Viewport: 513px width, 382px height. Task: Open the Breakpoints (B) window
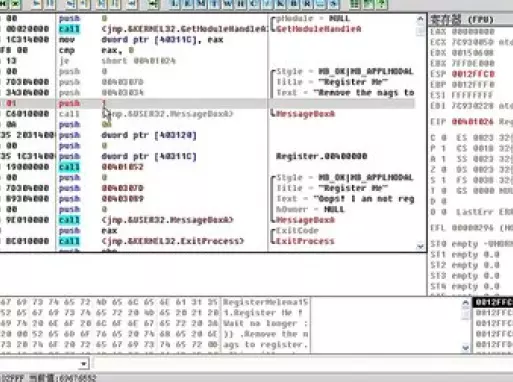(294, 4)
